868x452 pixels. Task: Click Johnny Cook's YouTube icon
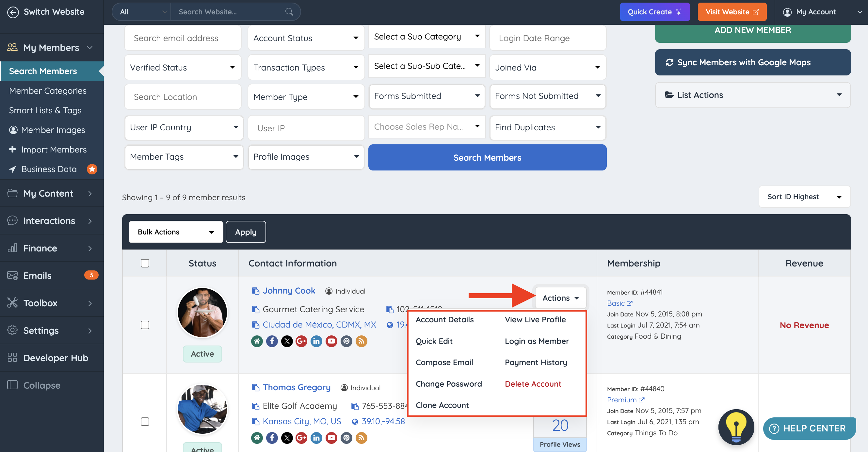(x=331, y=341)
